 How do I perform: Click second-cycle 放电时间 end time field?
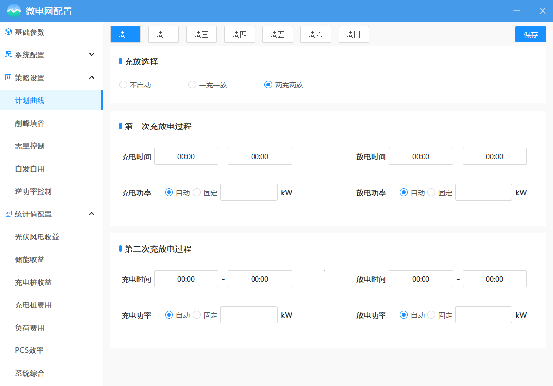[x=494, y=279]
